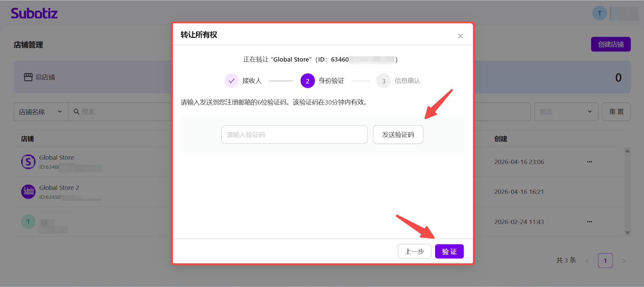The height and width of the screenshot is (287, 644).
Task: Click the 创建店铺 button
Action: 611,44
